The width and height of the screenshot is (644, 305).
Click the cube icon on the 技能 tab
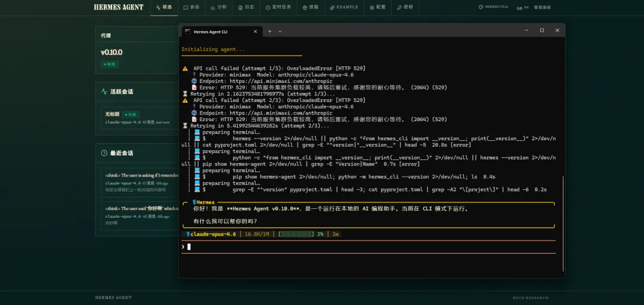click(305, 7)
